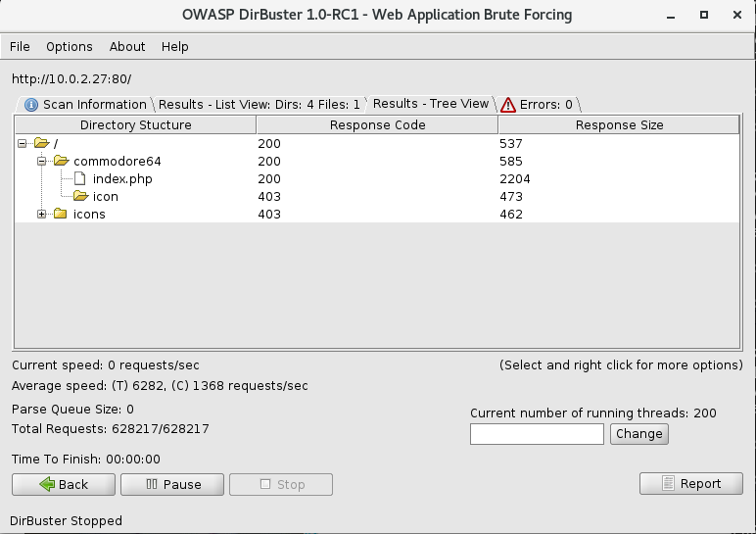Minimize the DirBuster window
Image resolution: width=756 pixels, height=534 pixels.
[671, 16]
